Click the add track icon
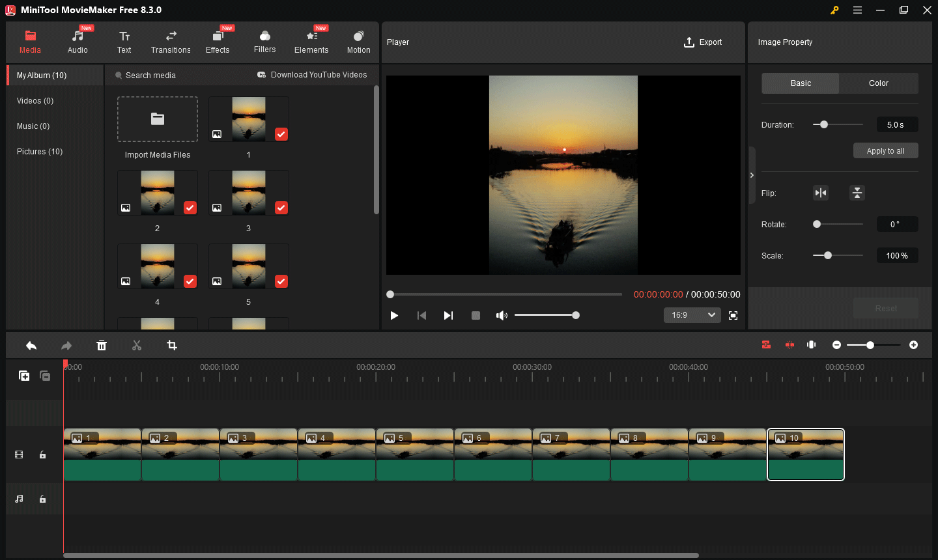This screenshot has width=938, height=560. click(24, 376)
